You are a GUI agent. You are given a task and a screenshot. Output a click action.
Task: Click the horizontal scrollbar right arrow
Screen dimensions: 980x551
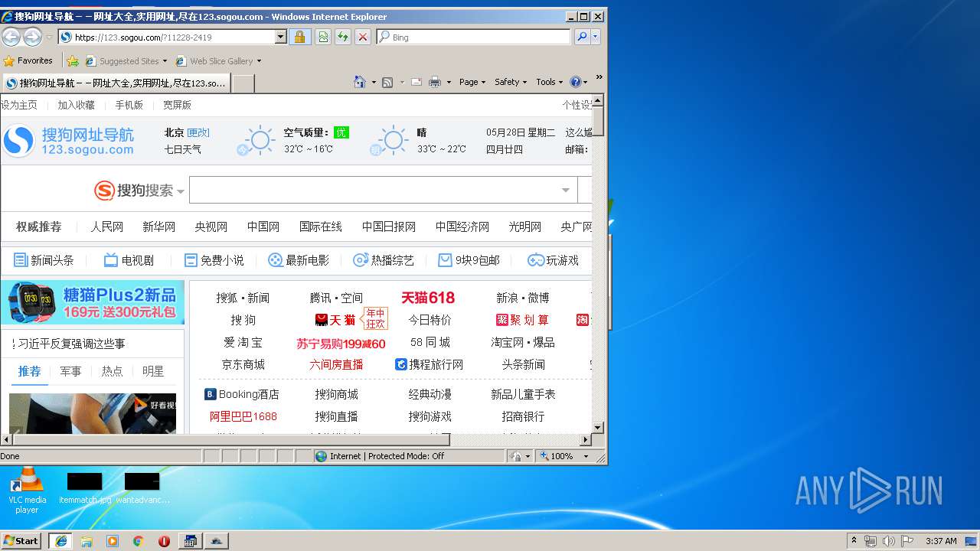coord(586,439)
